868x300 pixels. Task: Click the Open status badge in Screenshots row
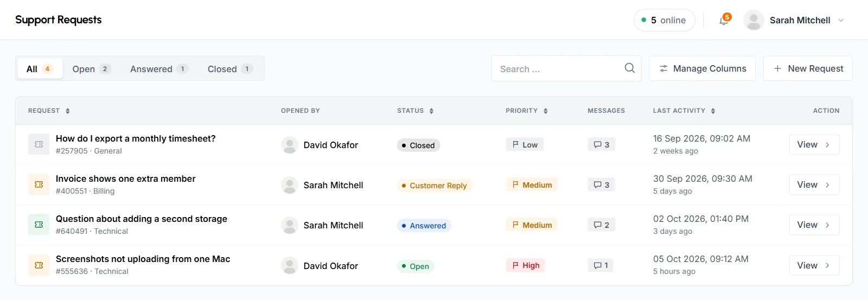[x=416, y=266]
